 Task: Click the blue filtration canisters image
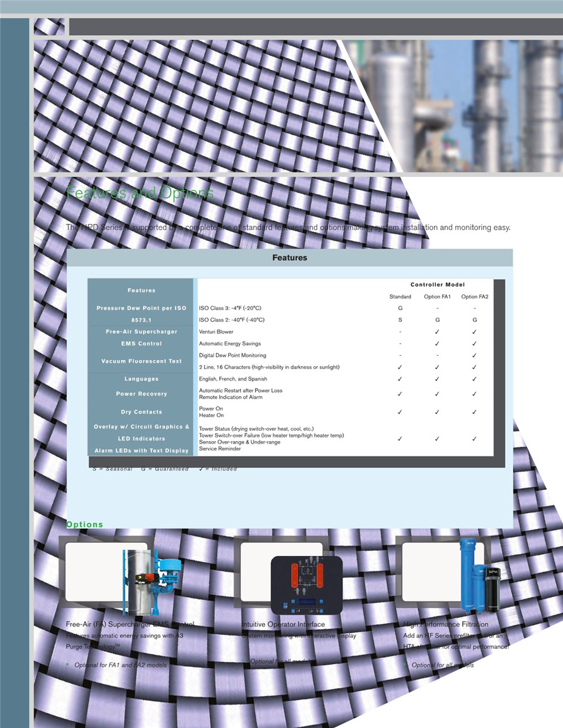[x=479, y=575]
